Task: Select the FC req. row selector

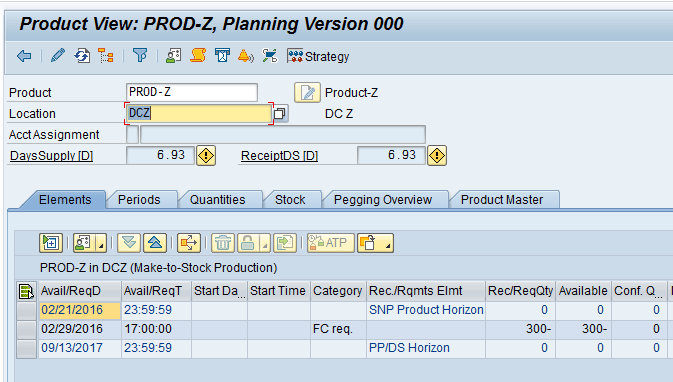Action: [26, 329]
